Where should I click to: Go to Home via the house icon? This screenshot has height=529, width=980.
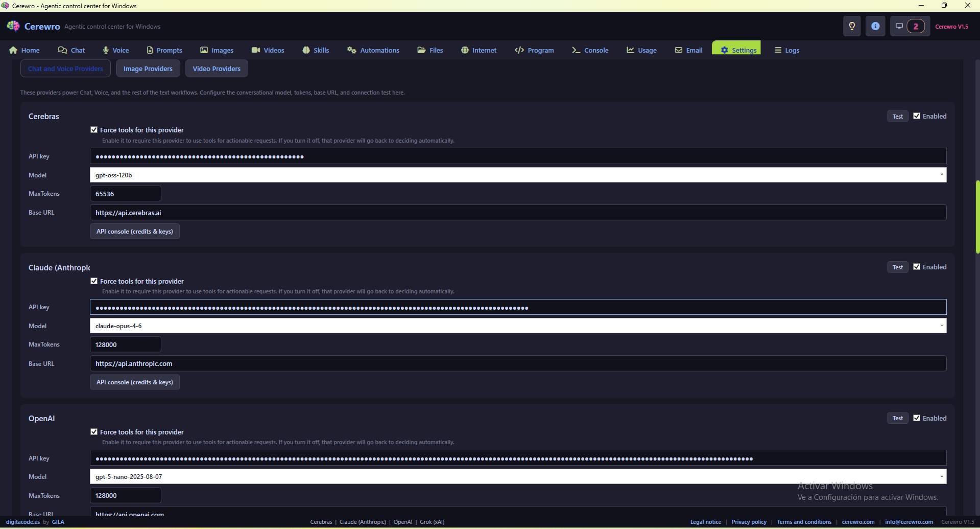13,50
